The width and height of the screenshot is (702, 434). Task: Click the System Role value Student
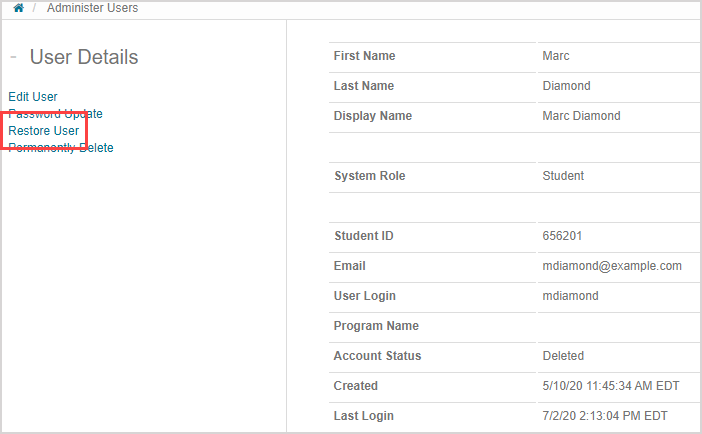[x=563, y=176]
